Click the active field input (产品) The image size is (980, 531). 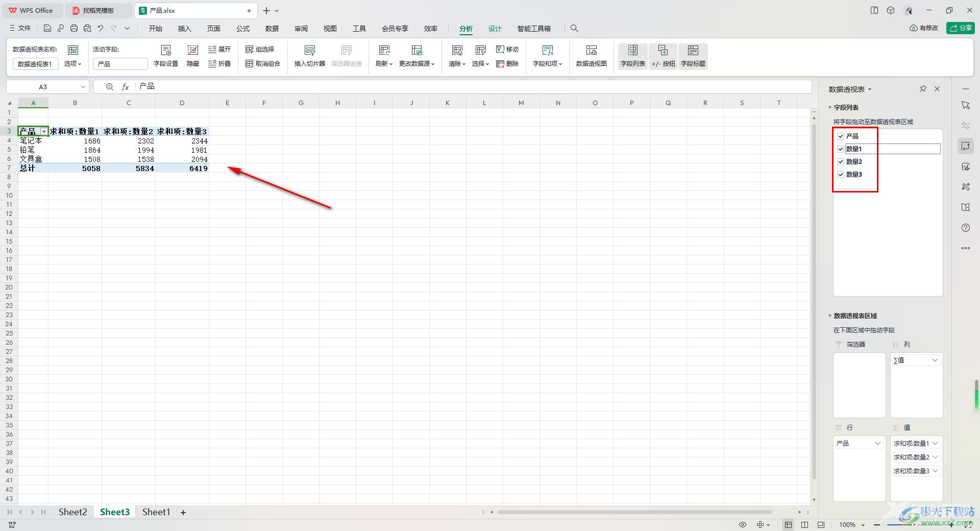tap(120, 64)
